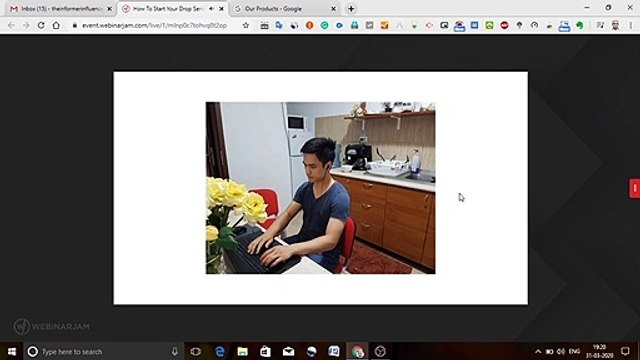Close the Our Products - Google tab

pyautogui.click(x=333, y=9)
